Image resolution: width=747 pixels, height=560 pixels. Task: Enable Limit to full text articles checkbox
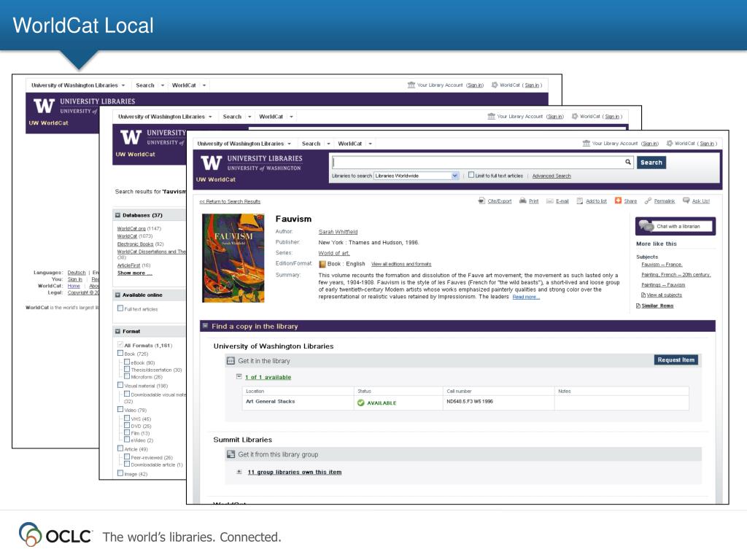click(471, 175)
